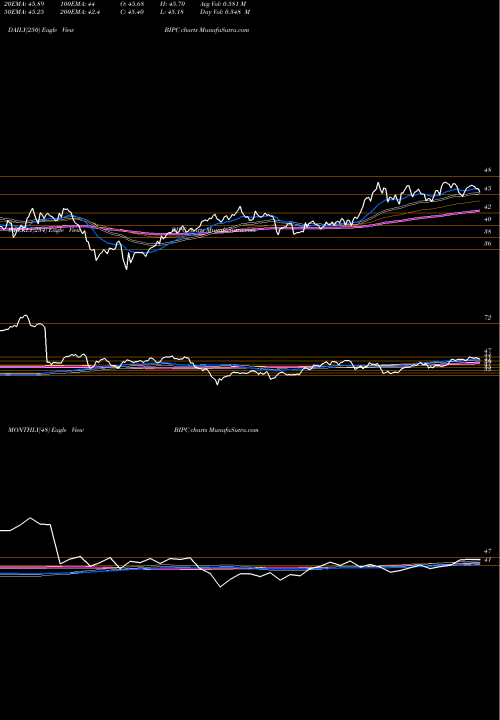Screen dimensions: 500x720
Task: Click the open price 'O:' value
Action: point(131,4)
